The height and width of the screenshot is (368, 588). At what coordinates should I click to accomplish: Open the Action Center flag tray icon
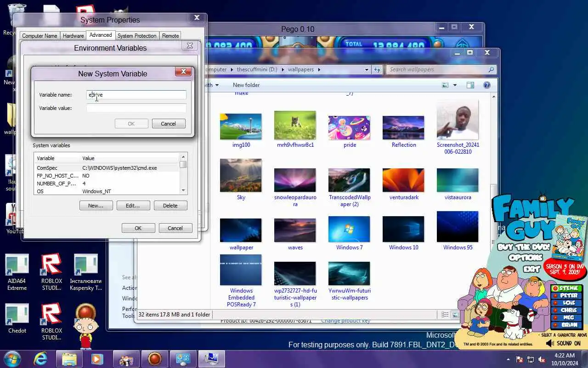[520, 359]
